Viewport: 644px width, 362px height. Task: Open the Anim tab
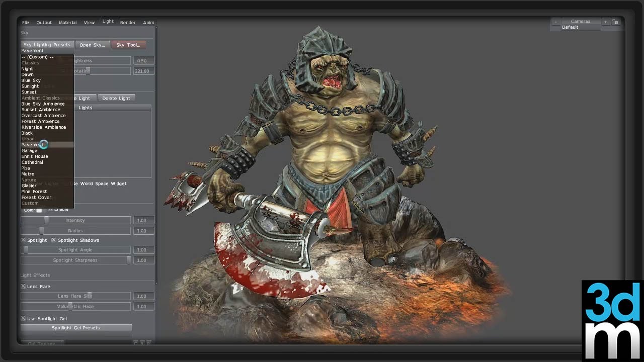[x=148, y=23]
